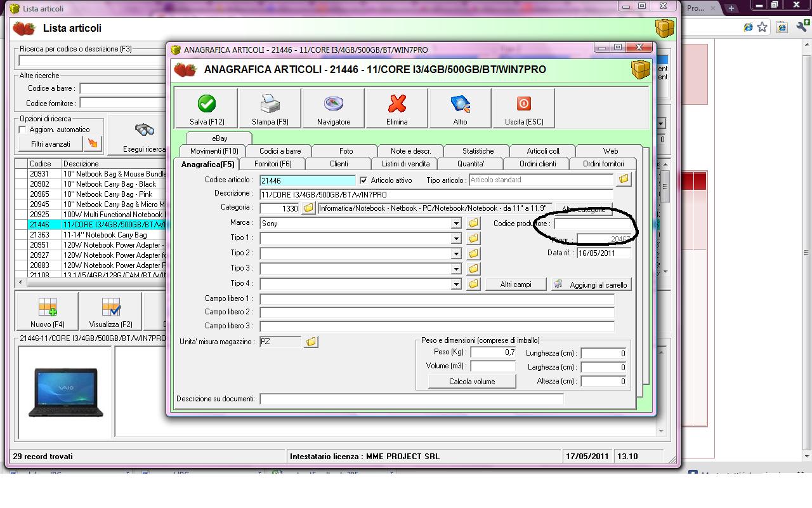Run search with Esegui ricerca binoculars
The image size is (812, 508).
pos(145,135)
